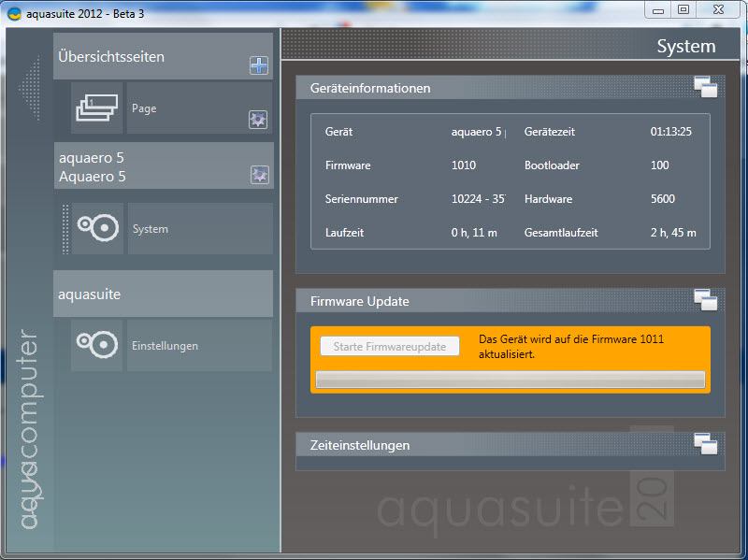Click the firmware update progress bar
This screenshot has height=560, width=748.
511,380
